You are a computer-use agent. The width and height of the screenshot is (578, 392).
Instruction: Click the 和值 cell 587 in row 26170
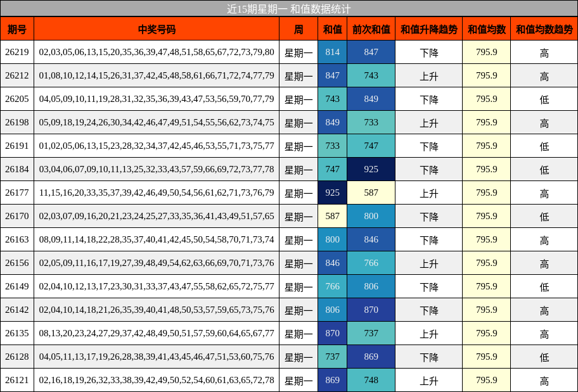coord(333,216)
